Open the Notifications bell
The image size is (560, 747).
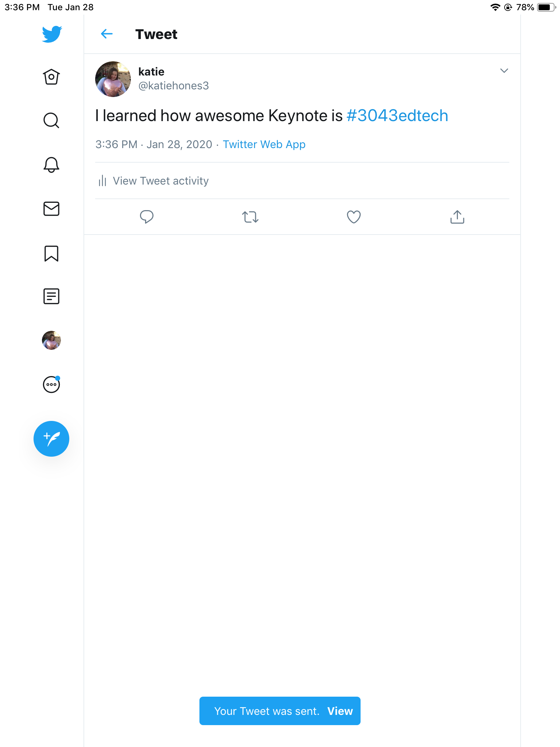[51, 165]
